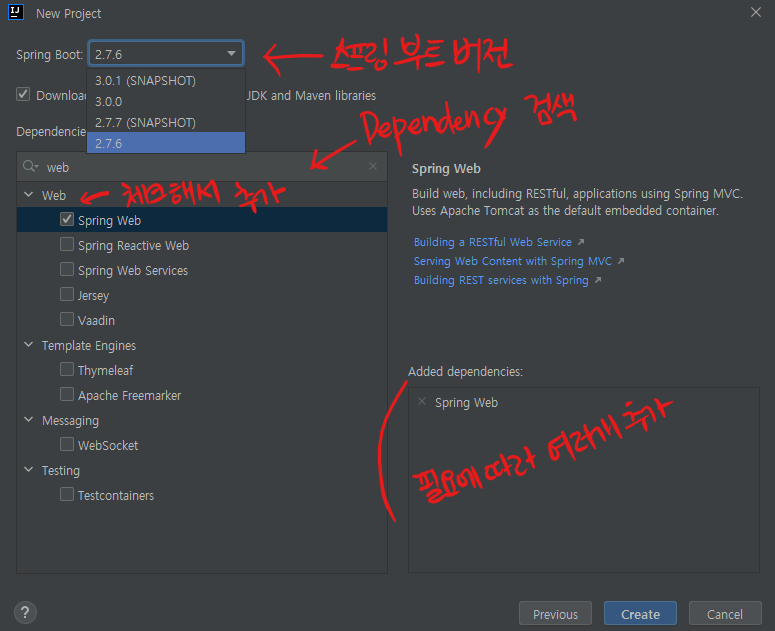Collapse the Template Engines category
This screenshot has width=775, height=631.
point(29,344)
